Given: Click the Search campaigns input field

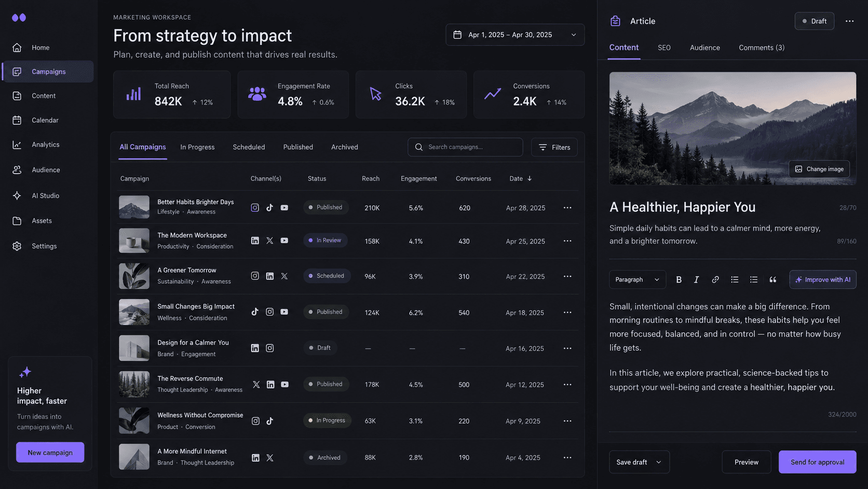Looking at the screenshot, I should (x=465, y=147).
